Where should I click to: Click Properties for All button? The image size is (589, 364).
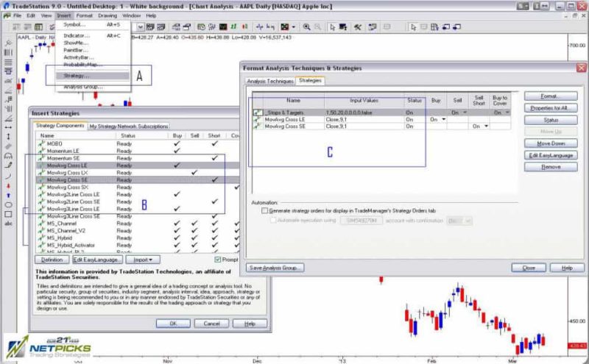pos(551,108)
